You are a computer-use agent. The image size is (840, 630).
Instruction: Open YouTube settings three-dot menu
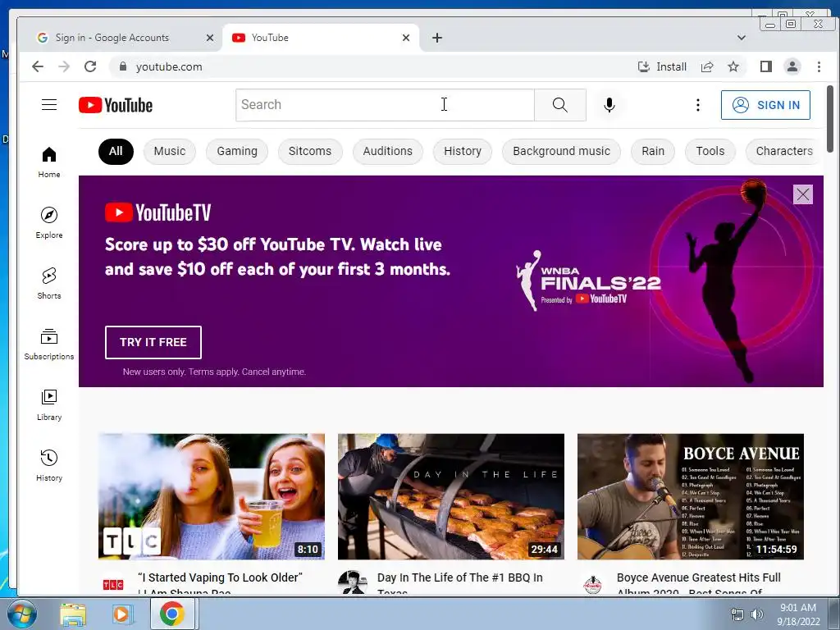tap(697, 105)
